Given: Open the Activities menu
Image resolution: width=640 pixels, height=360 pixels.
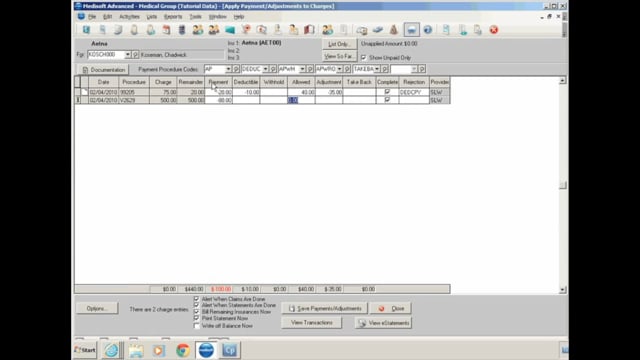Looking at the screenshot, I should pos(129,17).
